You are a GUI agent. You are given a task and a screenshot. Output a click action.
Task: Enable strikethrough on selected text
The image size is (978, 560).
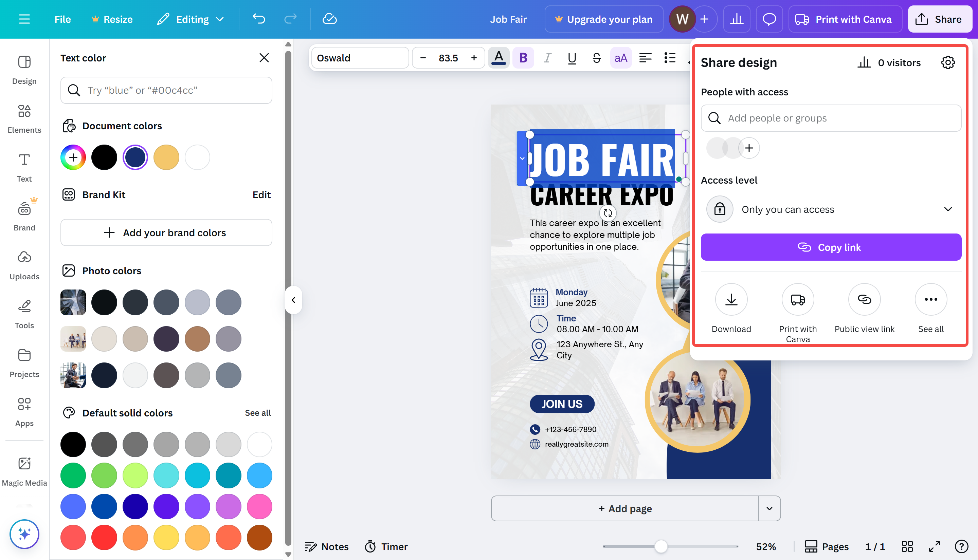pos(596,58)
